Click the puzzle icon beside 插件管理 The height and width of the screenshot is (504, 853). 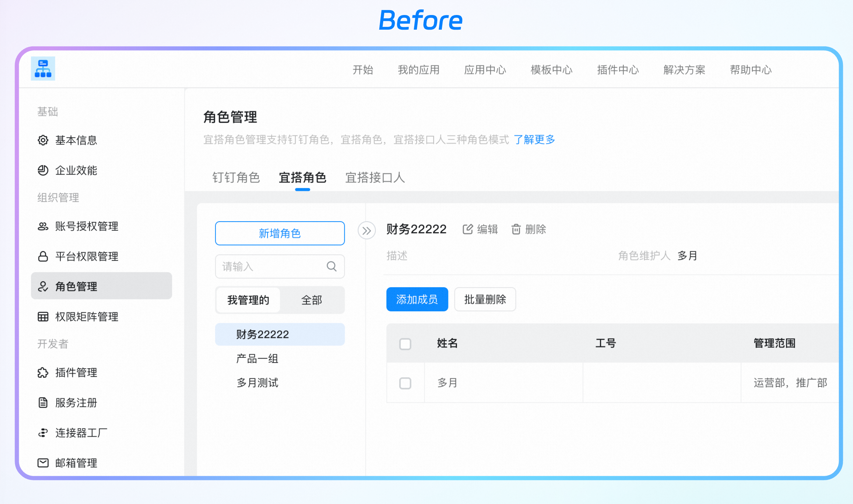pos(43,372)
